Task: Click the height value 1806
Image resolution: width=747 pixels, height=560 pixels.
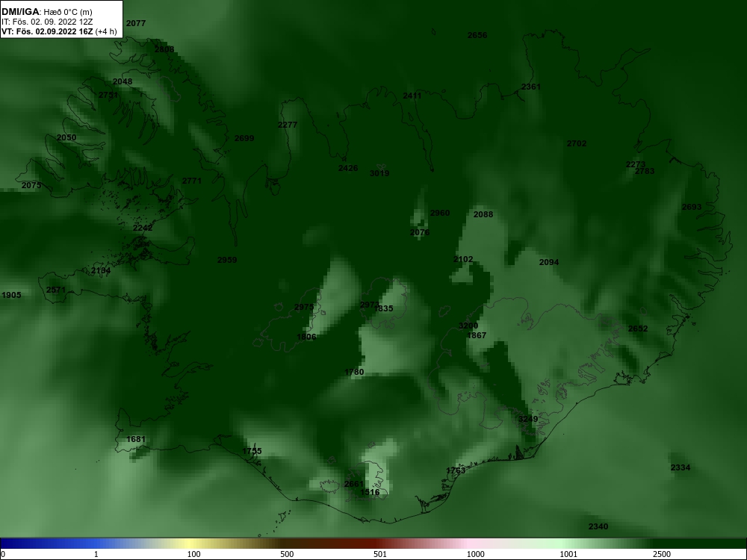Action: pos(306,337)
